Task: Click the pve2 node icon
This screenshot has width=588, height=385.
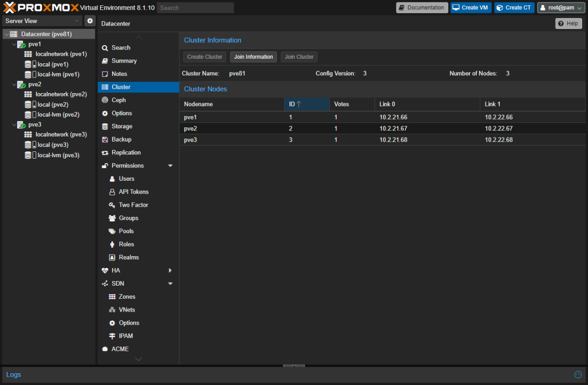Action: coord(22,84)
